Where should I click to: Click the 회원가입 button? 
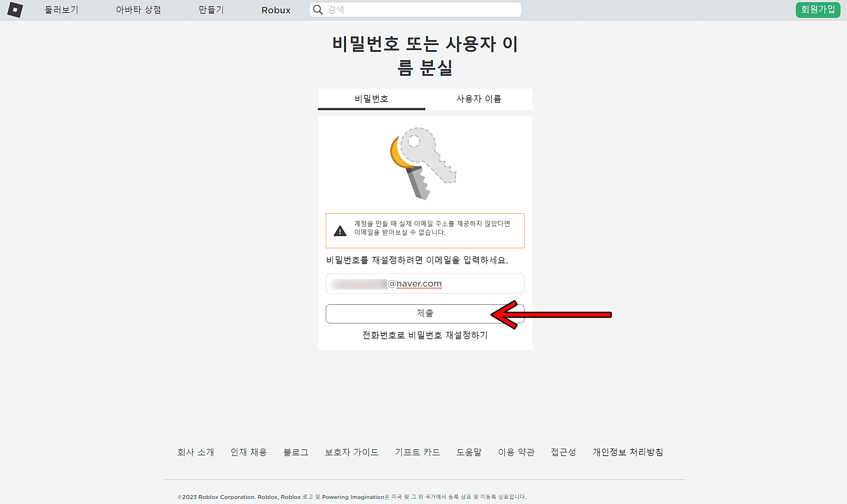818,10
